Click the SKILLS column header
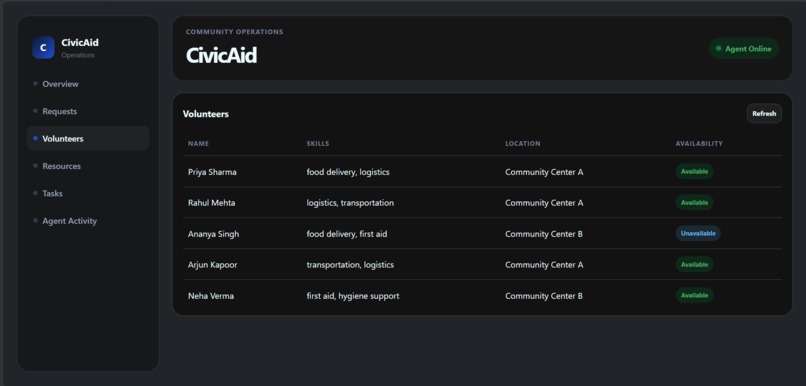806x386 pixels. click(318, 143)
